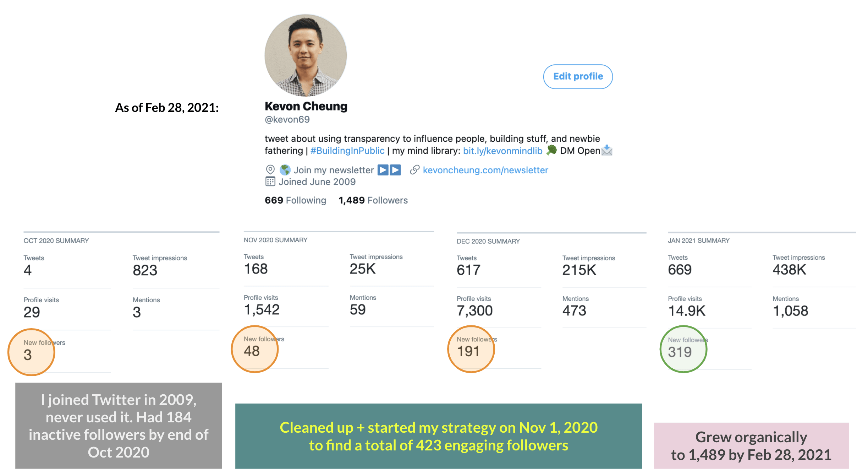Click the mailbox emoji after DM Open
868x476 pixels.
click(x=608, y=151)
